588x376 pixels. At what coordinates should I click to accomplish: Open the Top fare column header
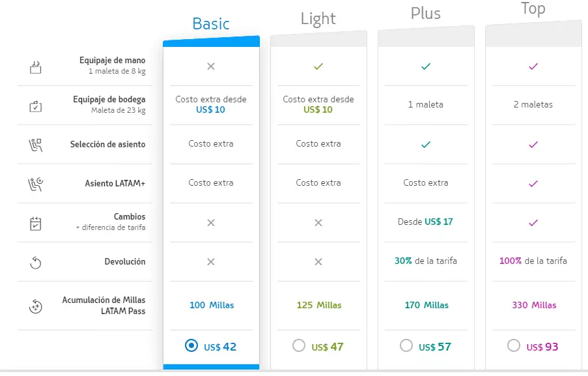(533, 8)
